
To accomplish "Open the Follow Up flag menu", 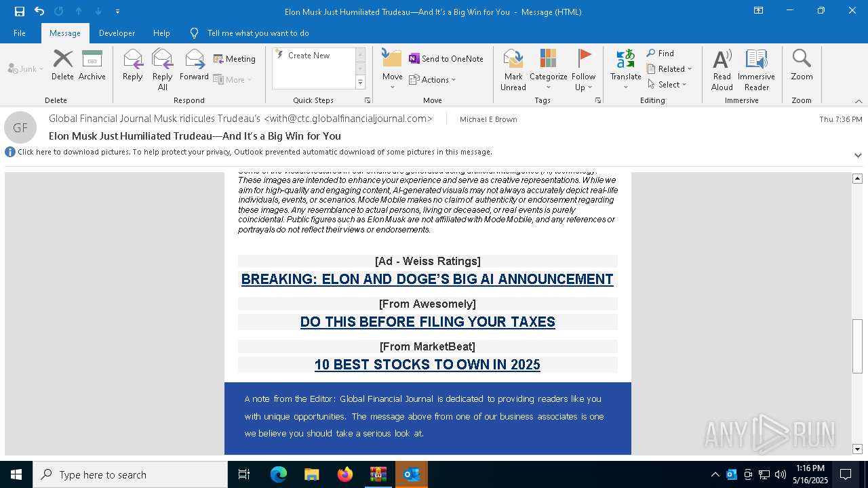I will (x=583, y=69).
